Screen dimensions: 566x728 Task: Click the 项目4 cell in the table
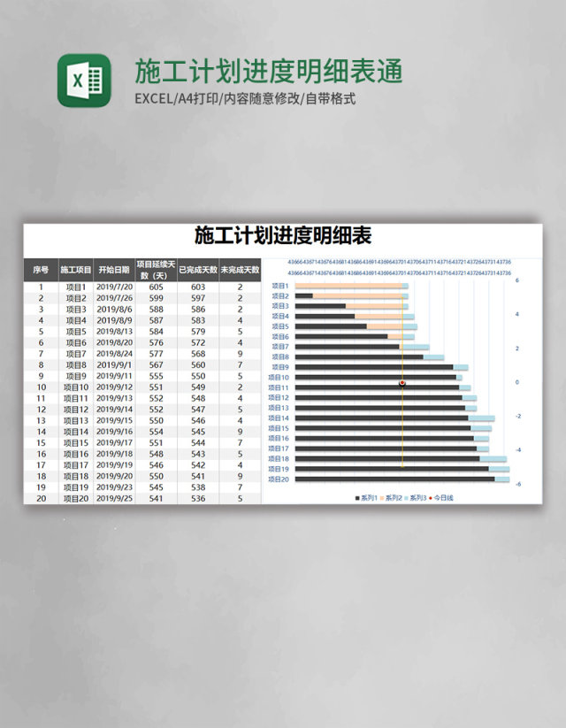(x=76, y=320)
